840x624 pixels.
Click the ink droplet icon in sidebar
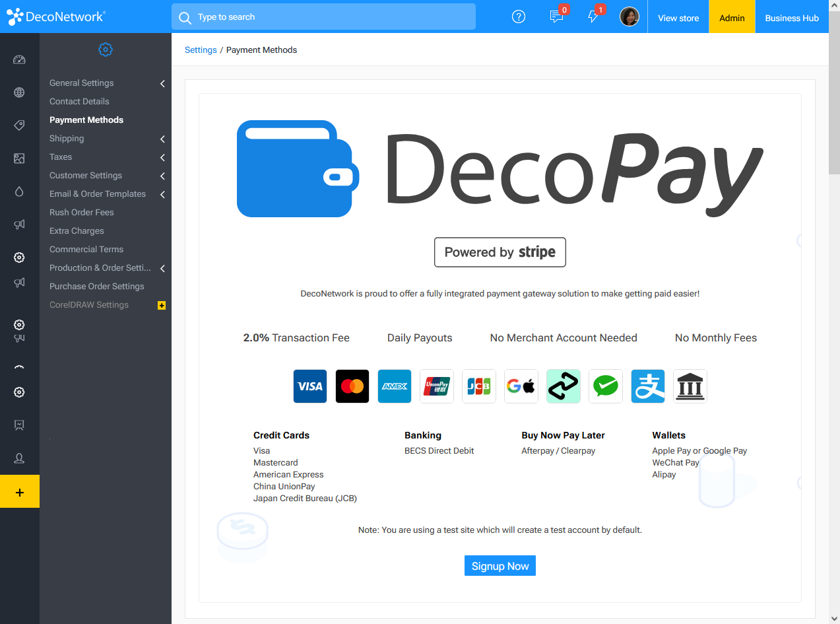[x=19, y=191]
